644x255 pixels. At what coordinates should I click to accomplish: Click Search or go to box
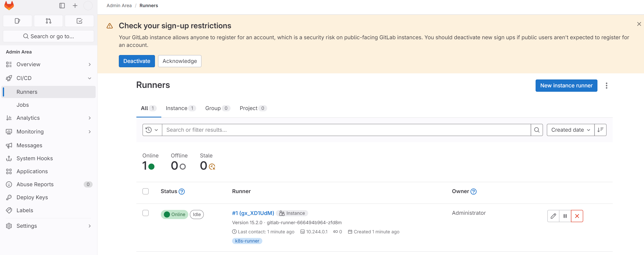(x=48, y=36)
